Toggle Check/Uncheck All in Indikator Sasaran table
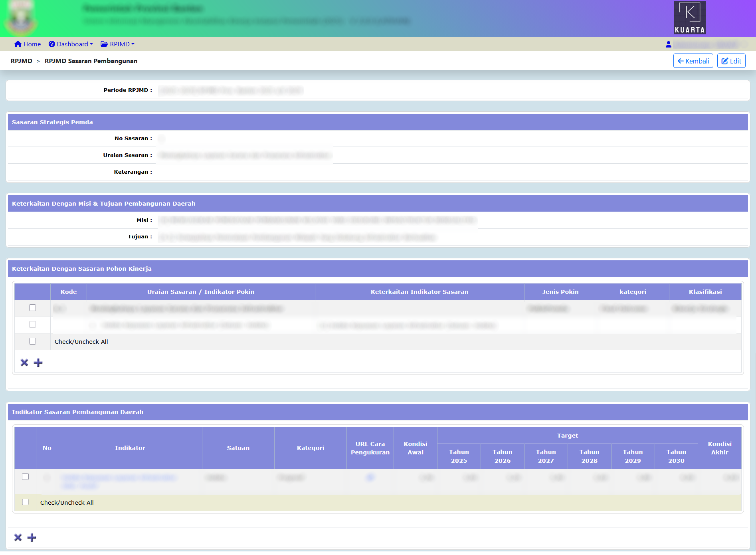The image size is (756, 555). coord(26,502)
